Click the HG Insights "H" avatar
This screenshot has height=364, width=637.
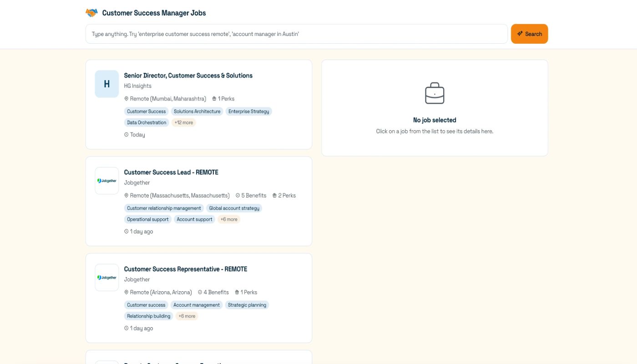[106, 84]
